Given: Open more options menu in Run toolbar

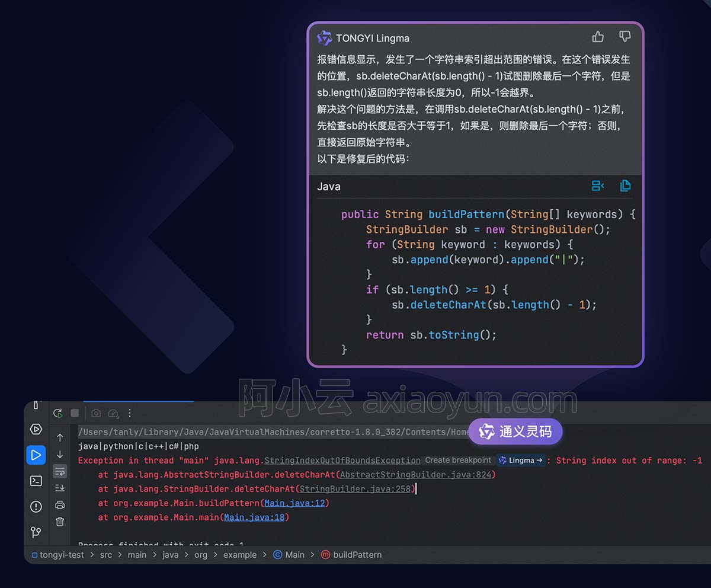Looking at the screenshot, I should 130,413.
